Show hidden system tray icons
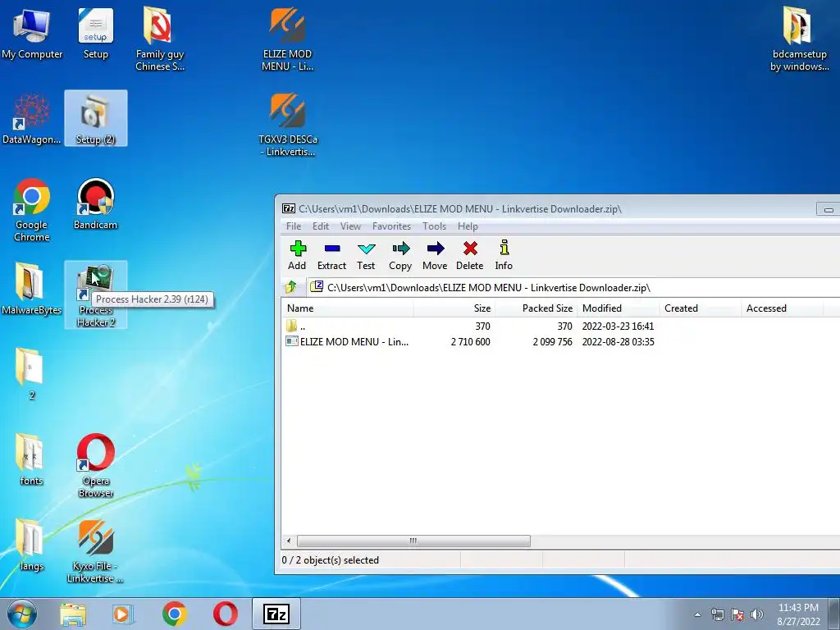Screen dimensions: 840x630 tap(697, 614)
